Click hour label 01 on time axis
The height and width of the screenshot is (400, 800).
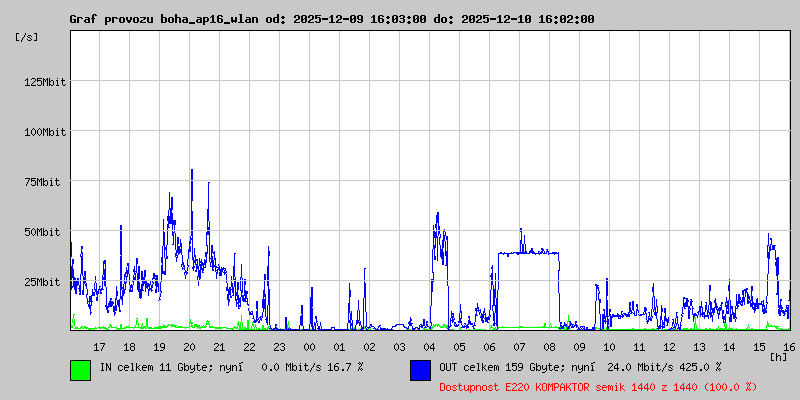point(339,347)
